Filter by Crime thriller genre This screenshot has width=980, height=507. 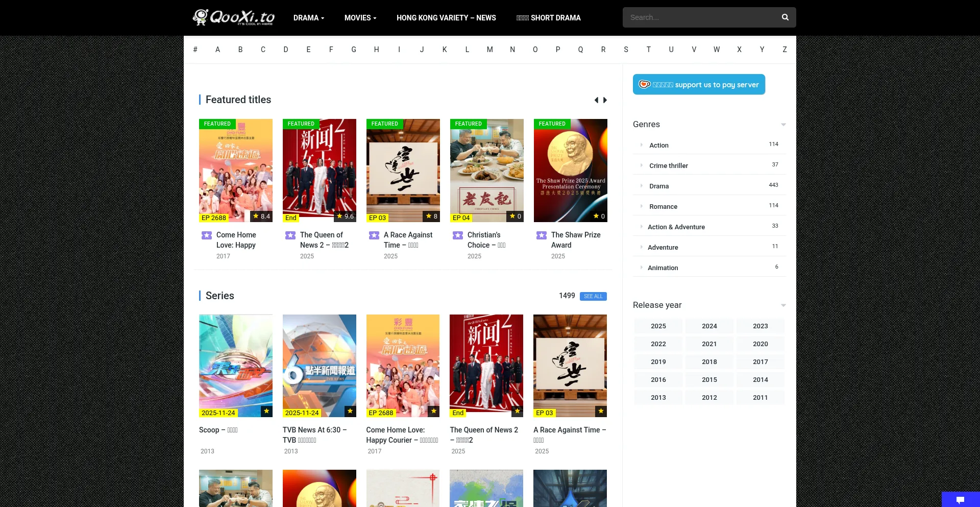point(668,165)
